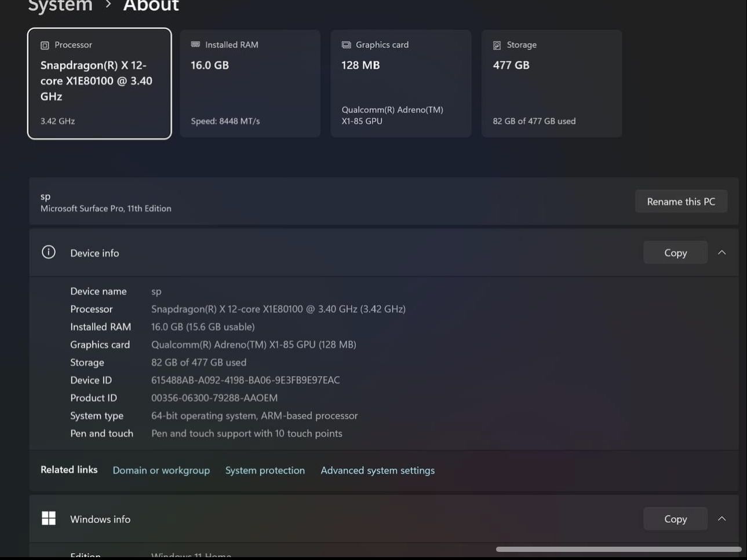747x560 pixels.
Task: Open the System protection link
Action: [265, 470]
